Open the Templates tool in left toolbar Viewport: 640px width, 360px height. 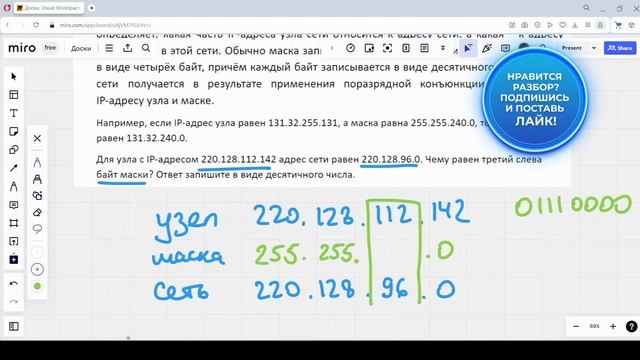(13, 95)
